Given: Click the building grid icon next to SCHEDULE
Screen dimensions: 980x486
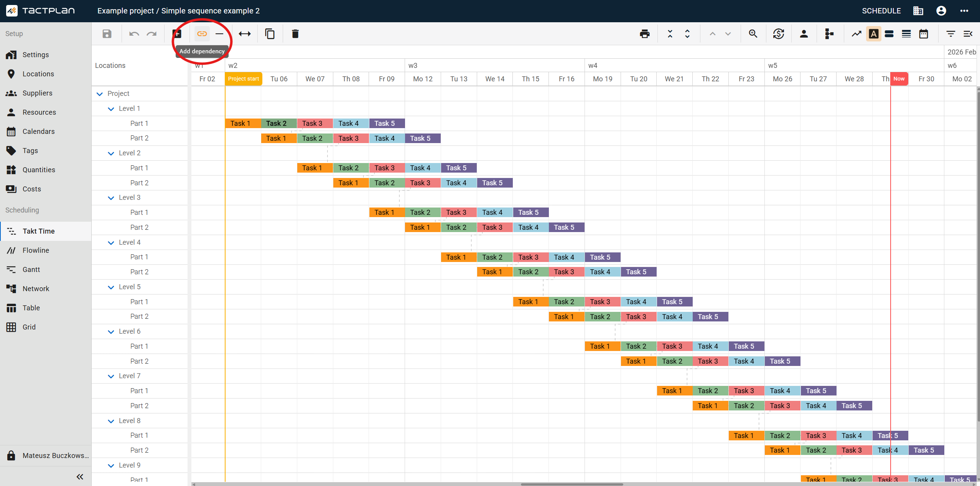Looking at the screenshot, I should [x=918, y=11].
